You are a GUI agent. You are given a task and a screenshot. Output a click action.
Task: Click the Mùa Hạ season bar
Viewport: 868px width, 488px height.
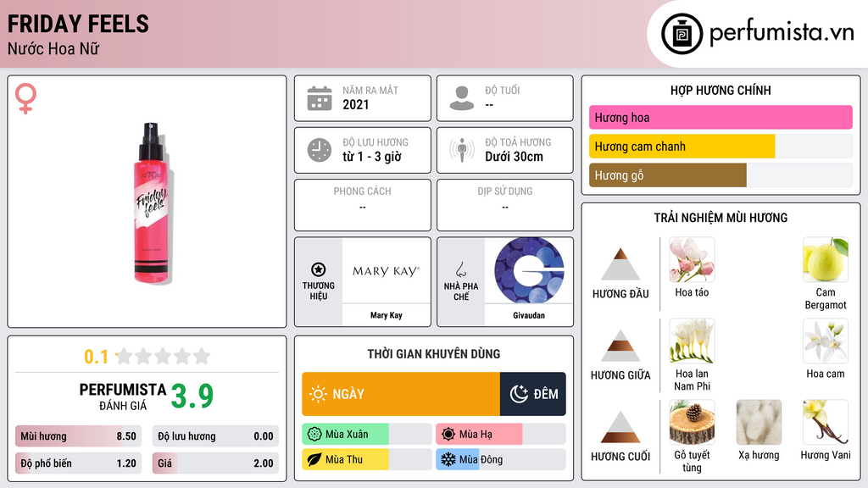[x=500, y=435]
